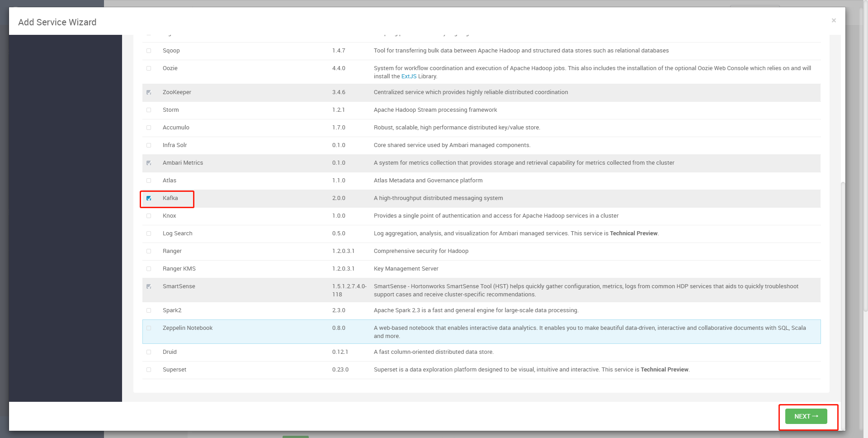Select the Ranger KMS checkbox
The height and width of the screenshot is (438, 868).
(x=149, y=269)
